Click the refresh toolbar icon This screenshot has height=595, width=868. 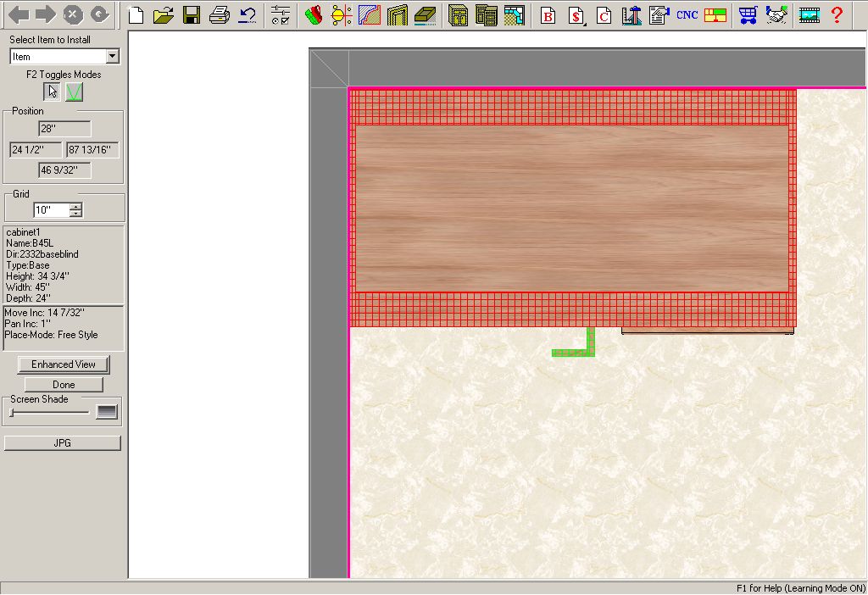pos(100,15)
